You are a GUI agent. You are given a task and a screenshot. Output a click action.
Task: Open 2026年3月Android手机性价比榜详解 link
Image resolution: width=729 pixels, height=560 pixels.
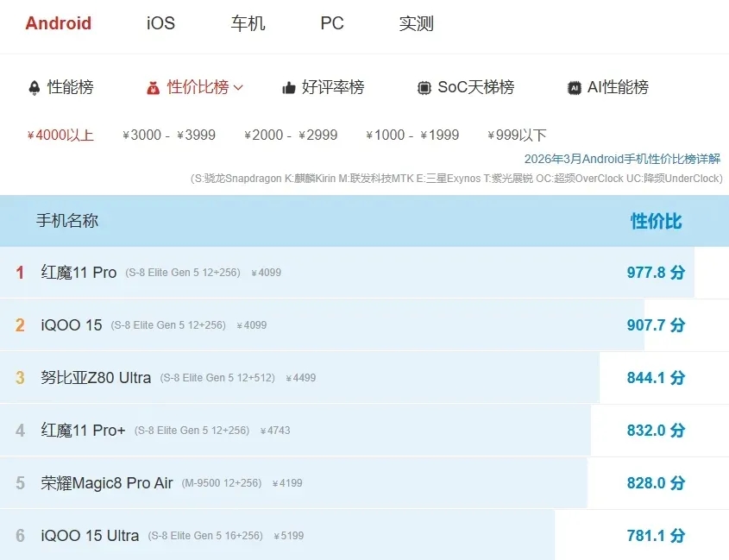(621, 159)
